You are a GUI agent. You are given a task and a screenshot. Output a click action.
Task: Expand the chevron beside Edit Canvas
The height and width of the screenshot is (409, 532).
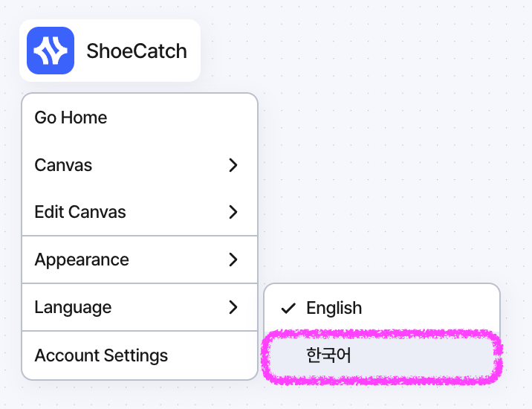point(233,212)
